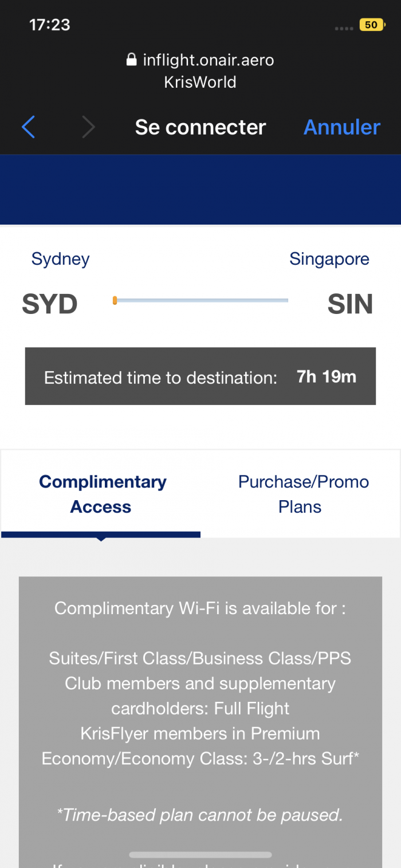Tap the flight progress bar track
The width and height of the screenshot is (401, 868).
pos(200,300)
